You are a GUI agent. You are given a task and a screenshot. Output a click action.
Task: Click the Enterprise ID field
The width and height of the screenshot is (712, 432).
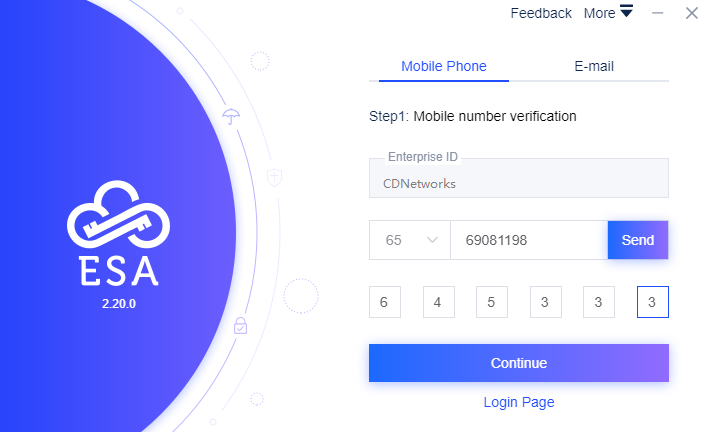click(518, 183)
